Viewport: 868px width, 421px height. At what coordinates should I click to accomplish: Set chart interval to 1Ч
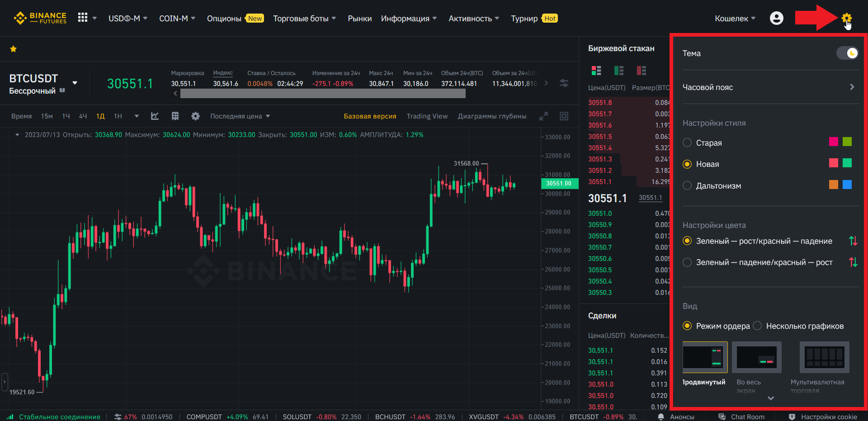coord(66,116)
